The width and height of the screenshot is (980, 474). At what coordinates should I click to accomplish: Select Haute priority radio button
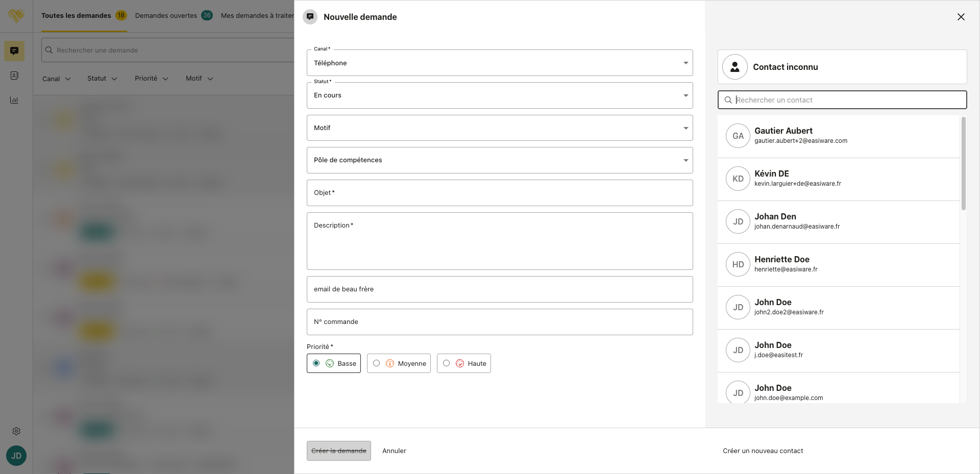pos(447,363)
